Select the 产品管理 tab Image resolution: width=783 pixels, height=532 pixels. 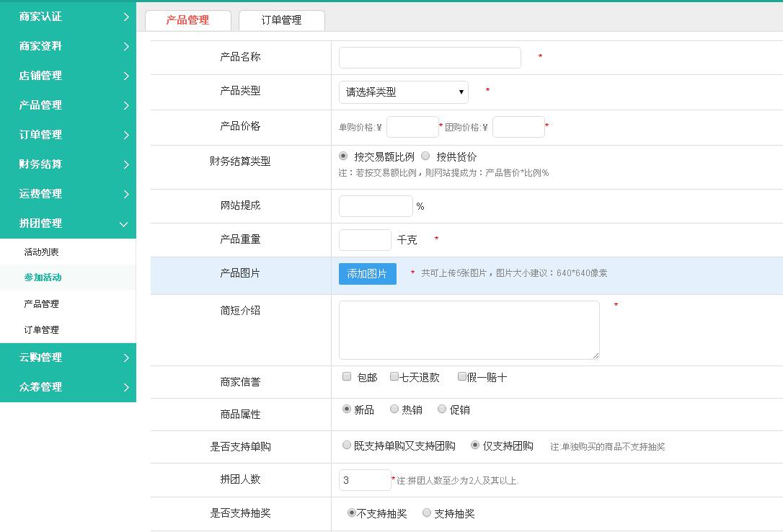pos(187,20)
